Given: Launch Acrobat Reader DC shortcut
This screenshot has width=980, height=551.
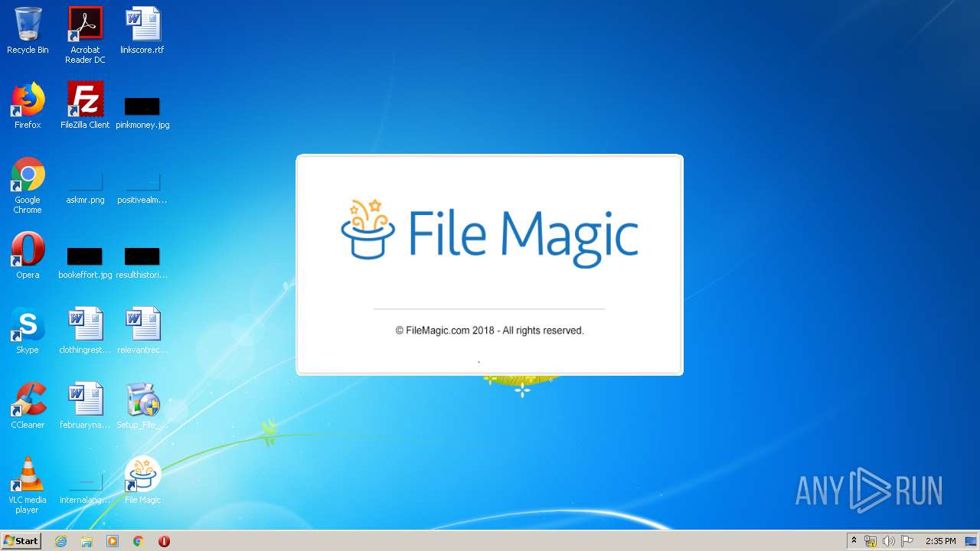Looking at the screenshot, I should 85,35.
